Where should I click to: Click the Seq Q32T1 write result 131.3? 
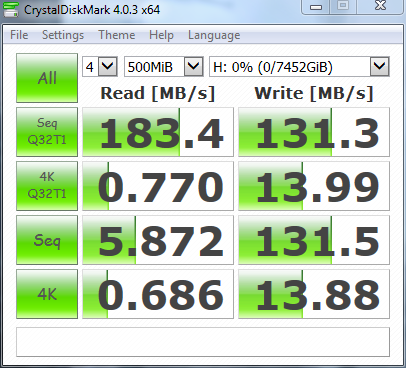click(314, 132)
